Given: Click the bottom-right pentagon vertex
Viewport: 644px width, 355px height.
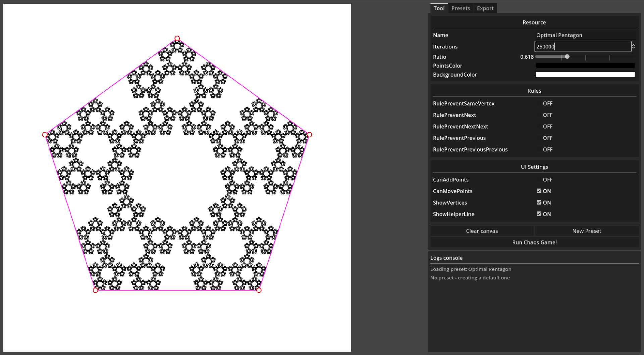Looking at the screenshot, I should (259, 290).
